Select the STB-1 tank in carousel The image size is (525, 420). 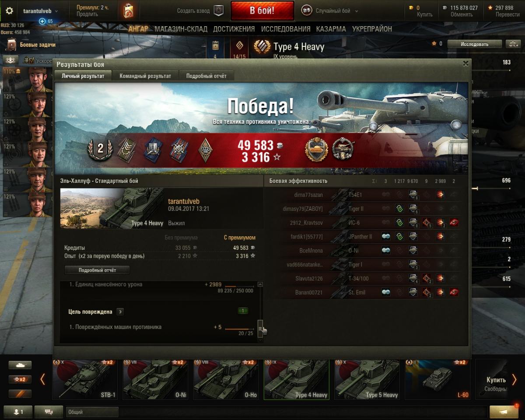coord(85,379)
